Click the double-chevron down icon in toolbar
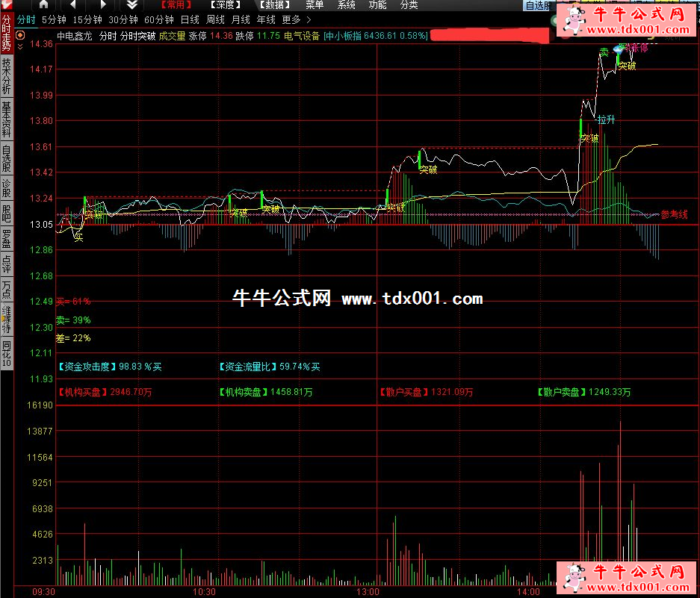Image resolution: width=700 pixels, height=598 pixels. (131, 4)
